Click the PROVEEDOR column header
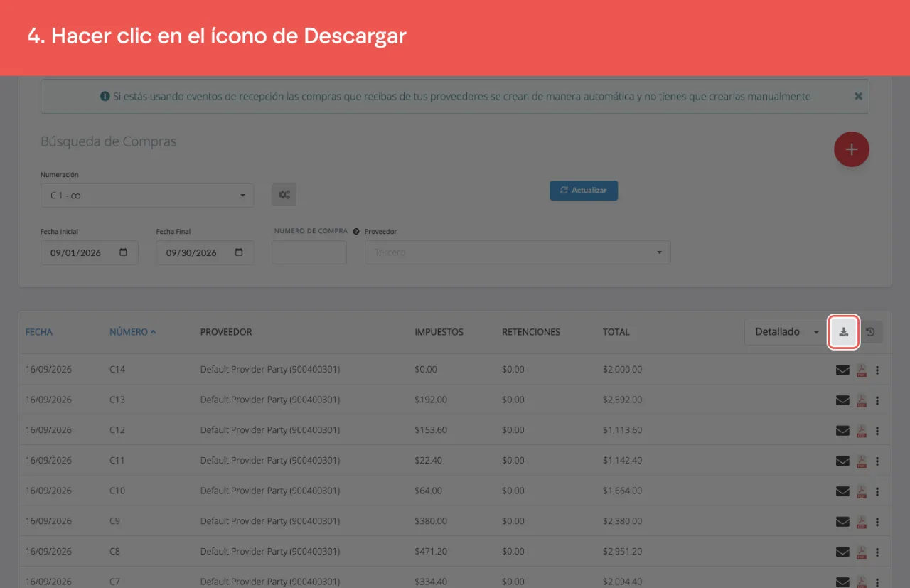This screenshot has height=588, width=910. pyautogui.click(x=226, y=332)
